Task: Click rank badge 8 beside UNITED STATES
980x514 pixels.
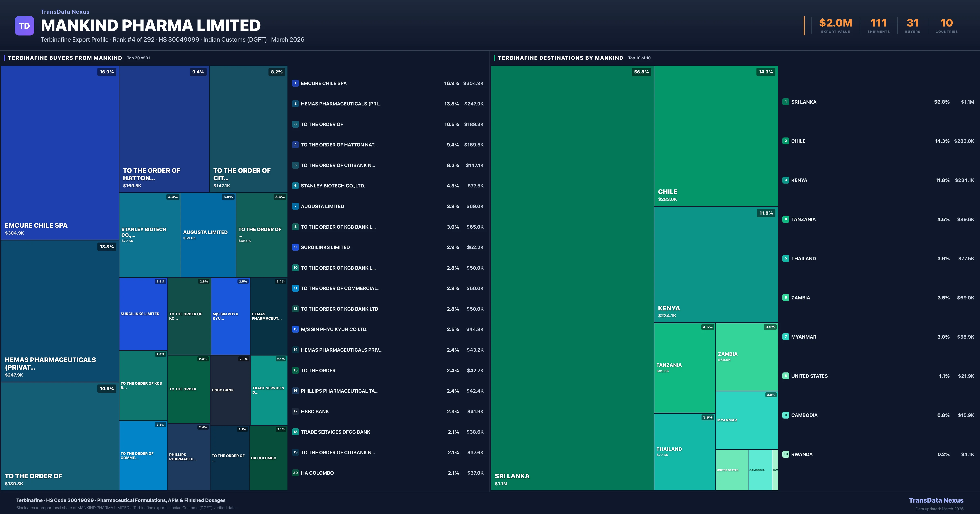Action: click(786, 376)
